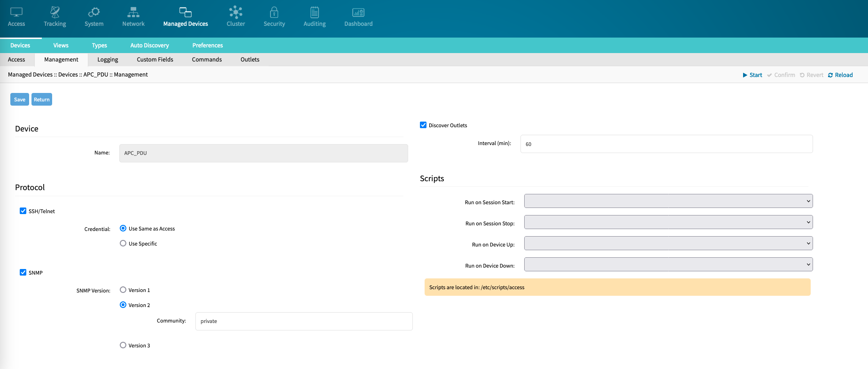
Task: Click the Save button
Action: (20, 100)
